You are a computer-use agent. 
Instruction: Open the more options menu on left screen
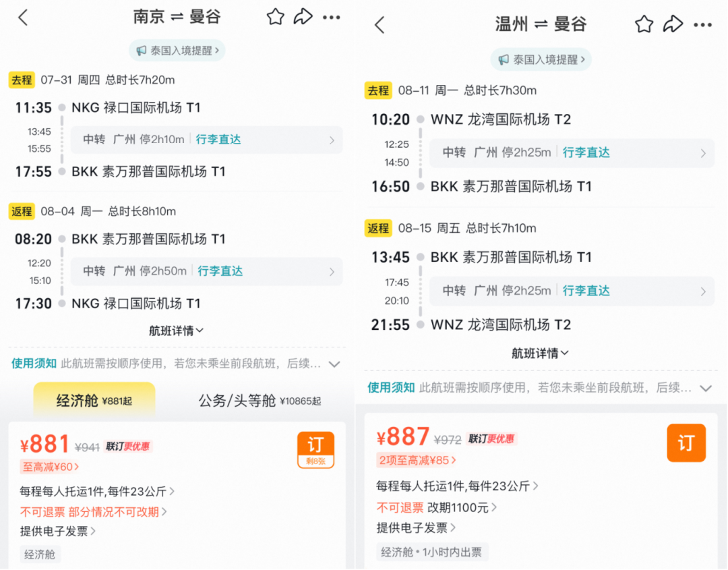tap(332, 18)
